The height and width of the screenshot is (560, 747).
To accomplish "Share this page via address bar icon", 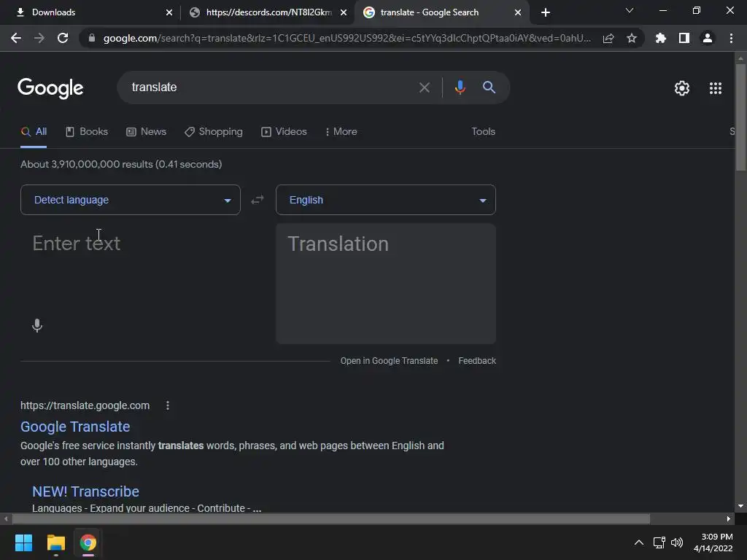I will click(x=608, y=38).
